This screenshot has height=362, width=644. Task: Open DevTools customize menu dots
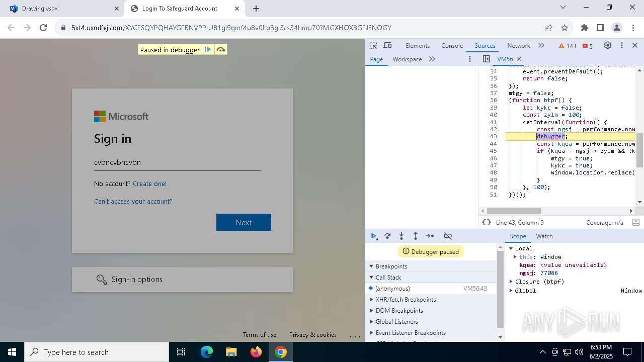tap(622, 45)
